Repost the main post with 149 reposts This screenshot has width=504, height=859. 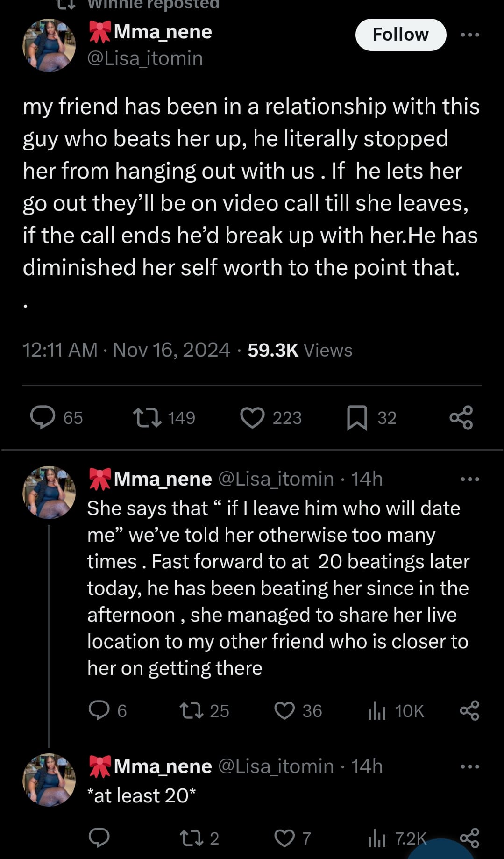point(148,417)
